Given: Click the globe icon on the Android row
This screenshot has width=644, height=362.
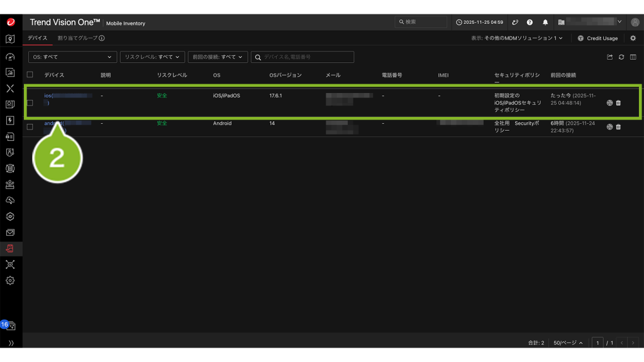Looking at the screenshot, I should click(609, 127).
